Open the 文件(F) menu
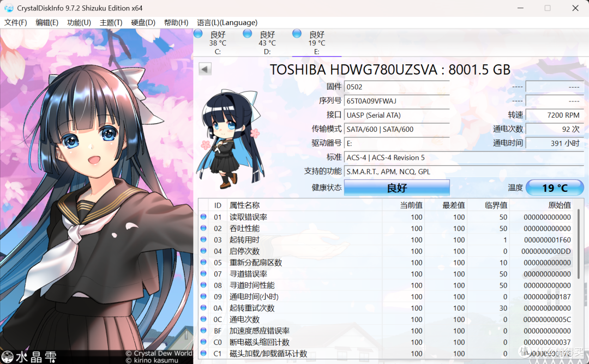This screenshot has width=589, height=364. (15, 22)
